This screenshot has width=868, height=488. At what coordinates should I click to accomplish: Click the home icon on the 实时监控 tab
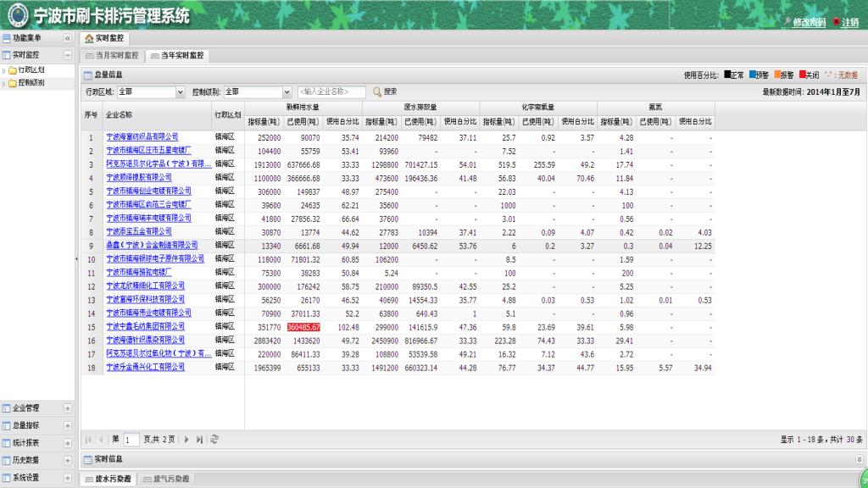(x=89, y=38)
